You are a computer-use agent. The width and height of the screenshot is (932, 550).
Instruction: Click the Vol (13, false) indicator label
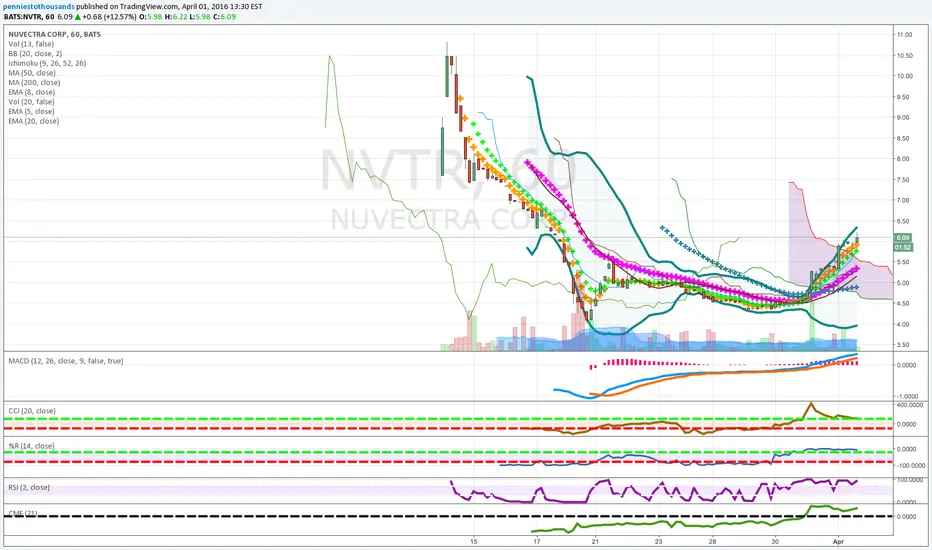click(31, 44)
